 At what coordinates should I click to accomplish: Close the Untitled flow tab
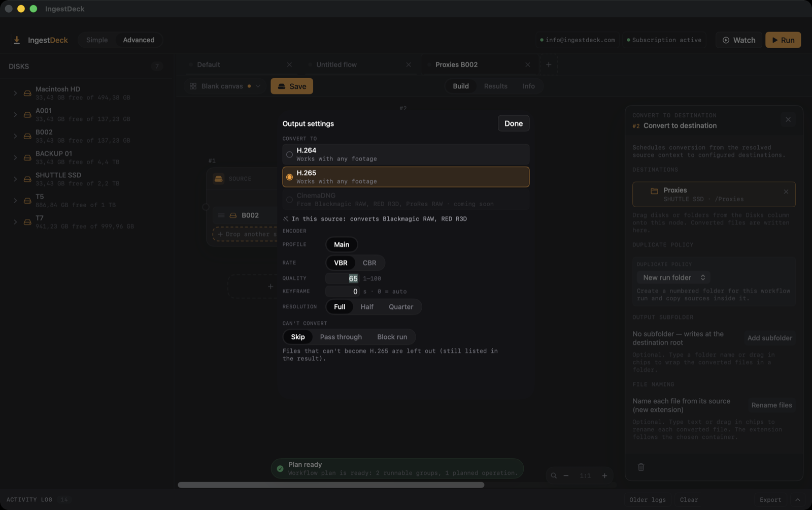(409, 65)
